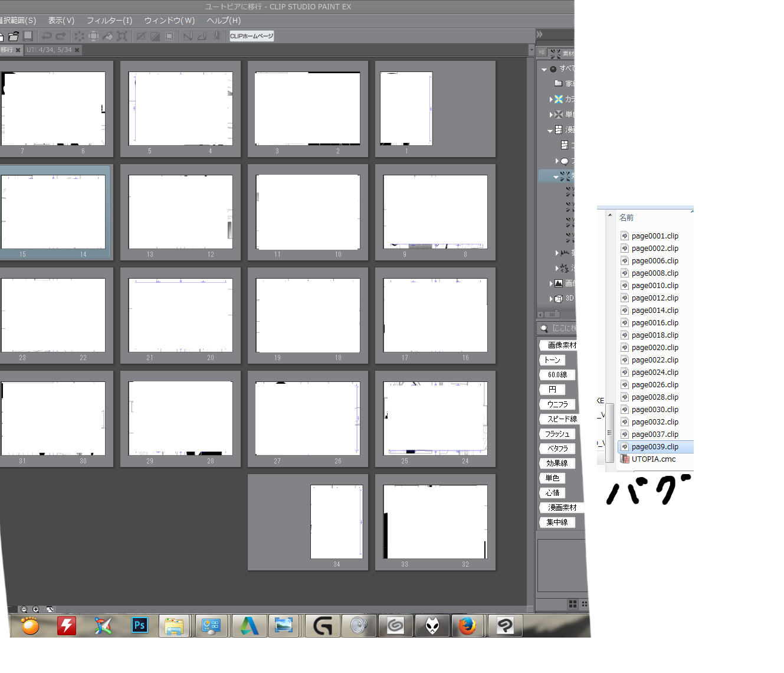Image resolution: width=784 pixels, height=673 pixels.
Task: Toggle the Snap to Grid toolbar icon
Action: (217, 36)
